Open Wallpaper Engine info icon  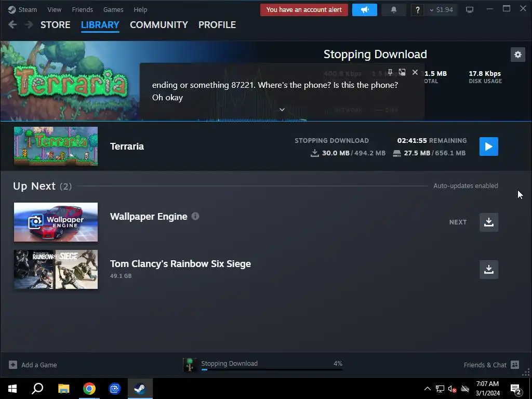(195, 216)
